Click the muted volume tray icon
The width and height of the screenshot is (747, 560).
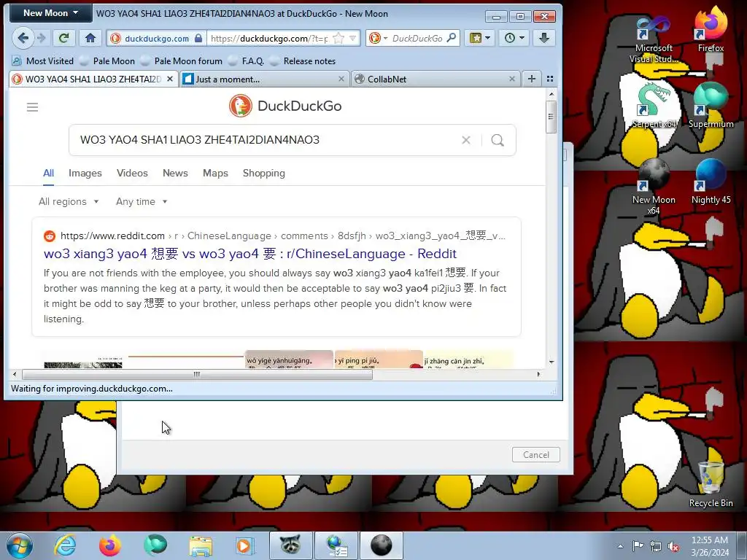(x=673, y=546)
